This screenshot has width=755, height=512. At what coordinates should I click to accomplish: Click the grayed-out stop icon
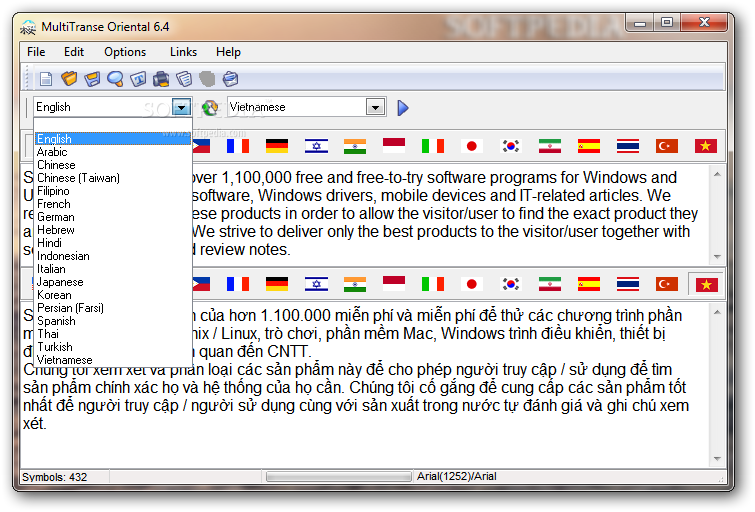(x=207, y=79)
